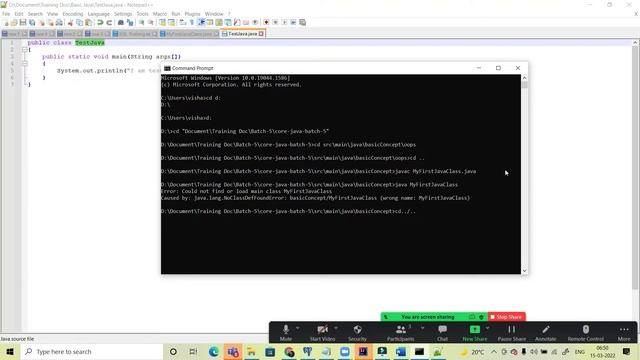This screenshot has height=360, width=640.
Task: Open the Zoom More options menu
Action: click(624, 333)
